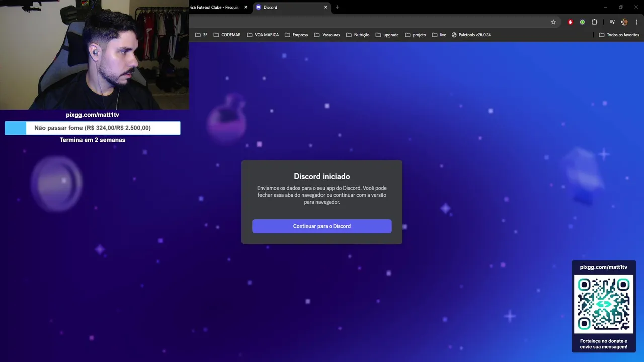Select the Discord browser tab
This screenshot has width=644, height=362.
click(x=291, y=7)
